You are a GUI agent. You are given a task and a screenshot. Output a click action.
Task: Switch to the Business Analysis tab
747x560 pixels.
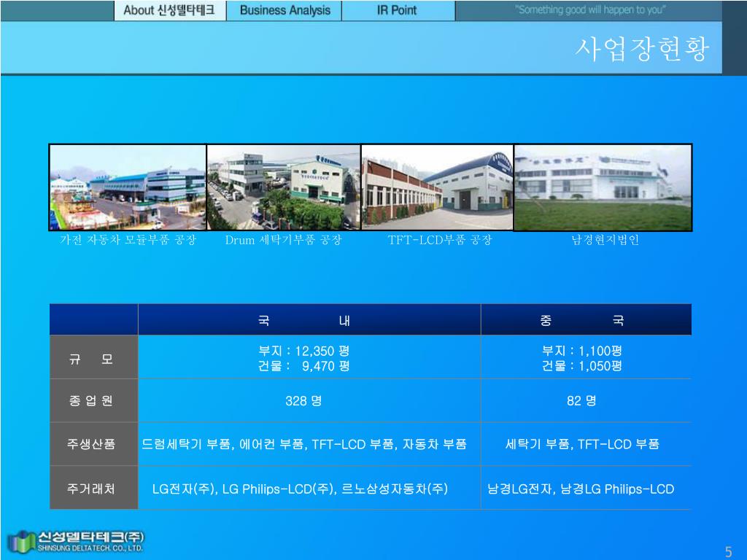(x=285, y=10)
